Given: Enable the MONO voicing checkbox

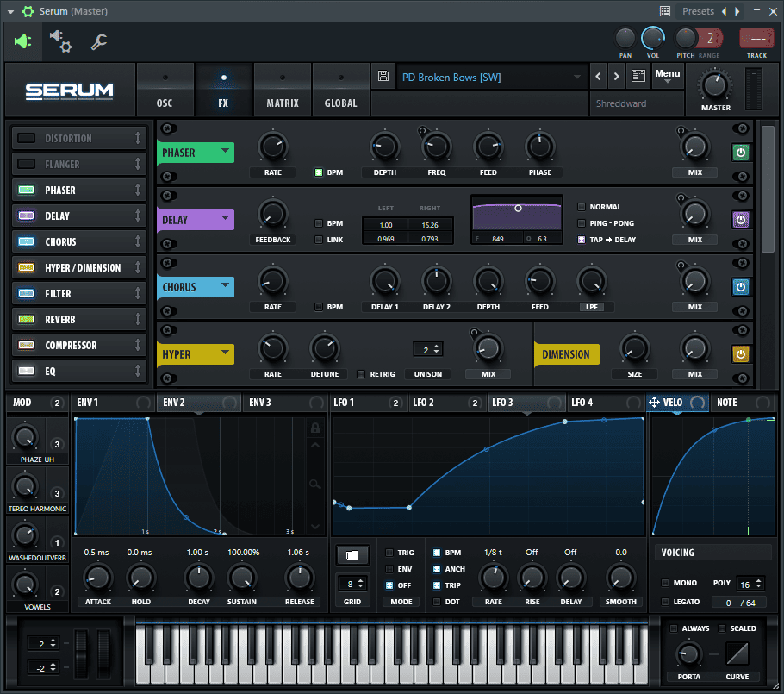Looking at the screenshot, I should click(x=665, y=583).
